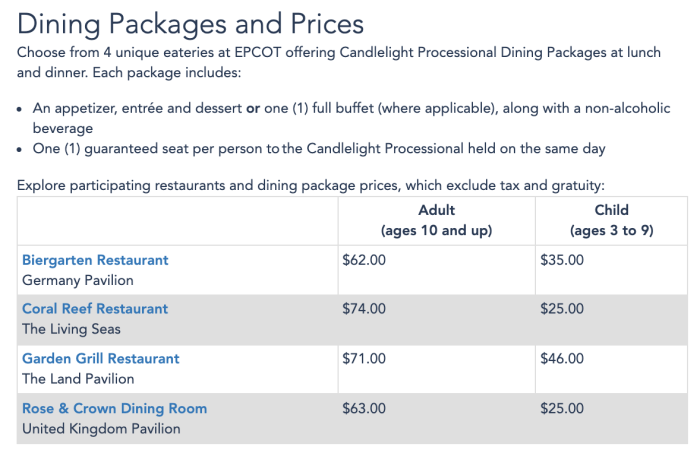700x456 pixels.
Task: Follow the Garden Grill Restaurant link
Action: coord(101,359)
